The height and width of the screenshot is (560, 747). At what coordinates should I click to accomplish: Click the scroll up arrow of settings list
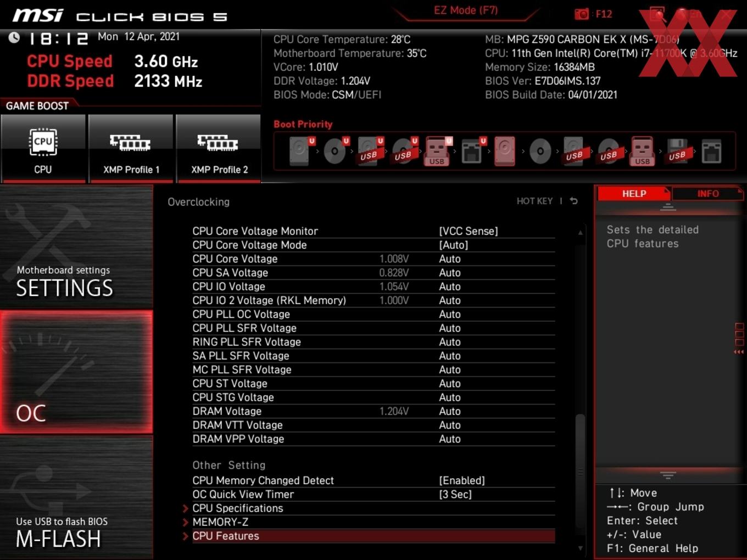580,233
